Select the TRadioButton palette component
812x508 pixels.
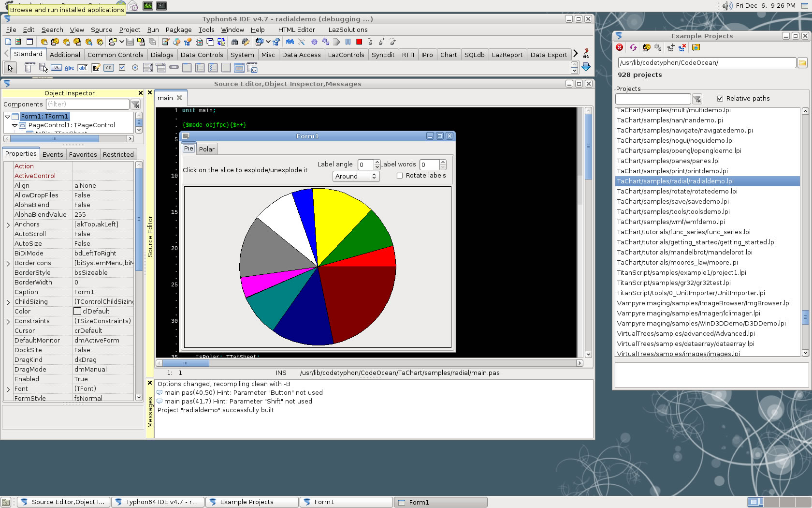pos(135,68)
